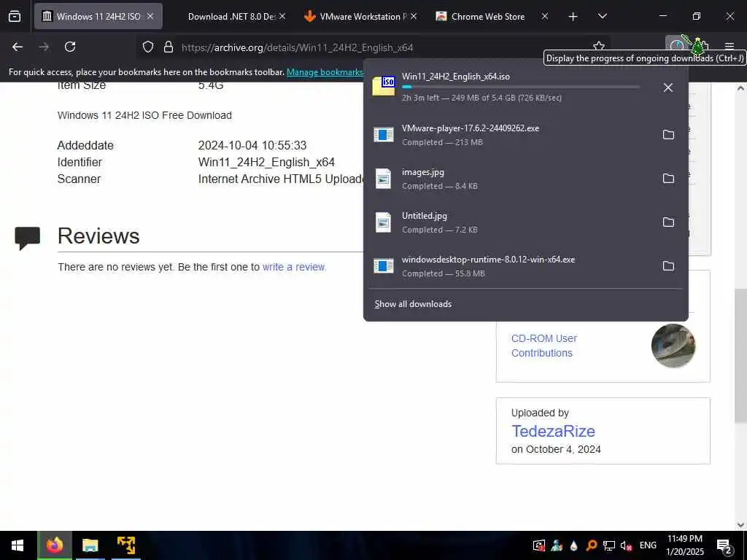
Task: Go back to previous page
Action: 18,47
